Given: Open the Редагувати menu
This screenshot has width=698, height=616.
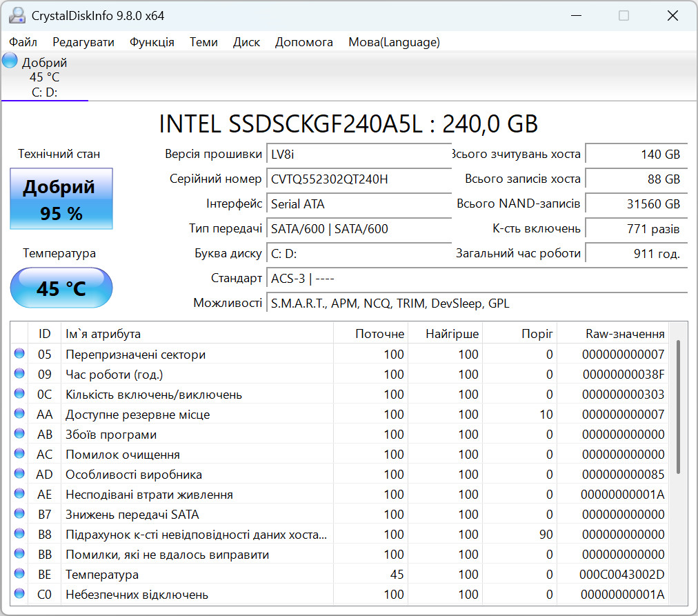Looking at the screenshot, I should 83,42.
